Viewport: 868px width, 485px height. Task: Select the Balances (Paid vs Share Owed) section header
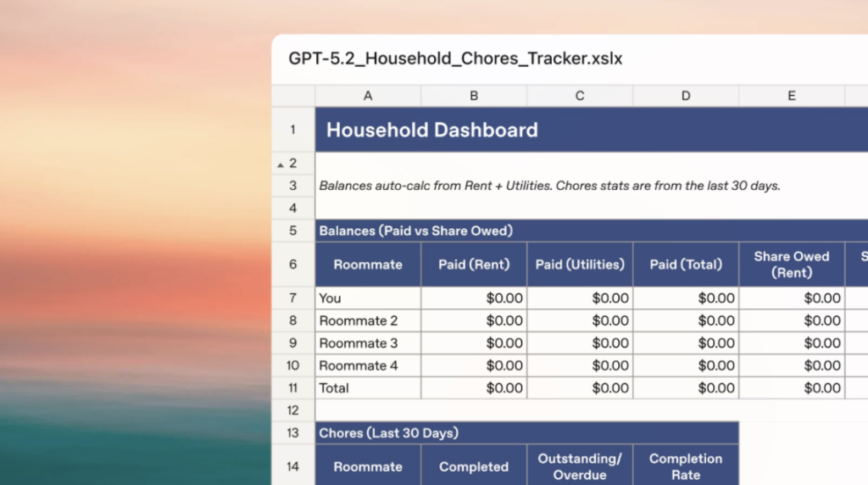pyautogui.click(x=416, y=231)
